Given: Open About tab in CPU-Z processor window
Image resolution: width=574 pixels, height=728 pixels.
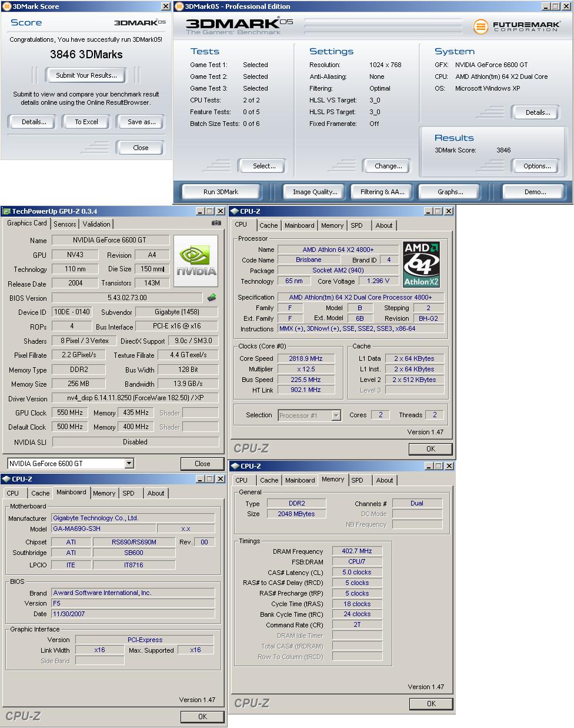Looking at the screenshot, I should click(384, 225).
